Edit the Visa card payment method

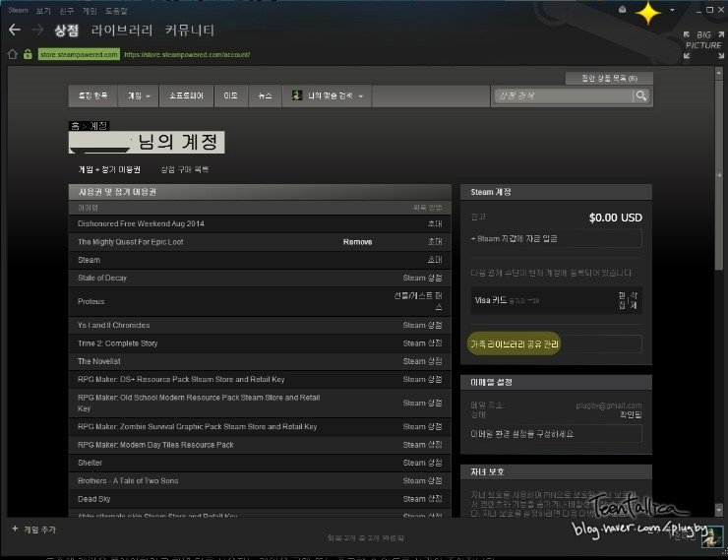622,300
